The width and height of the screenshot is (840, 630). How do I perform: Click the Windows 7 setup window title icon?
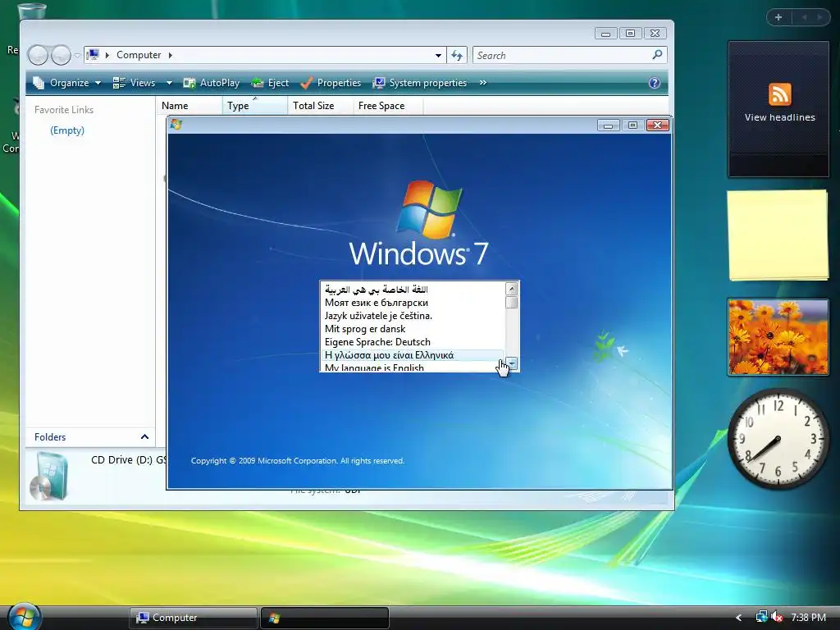[x=176, y=125]
